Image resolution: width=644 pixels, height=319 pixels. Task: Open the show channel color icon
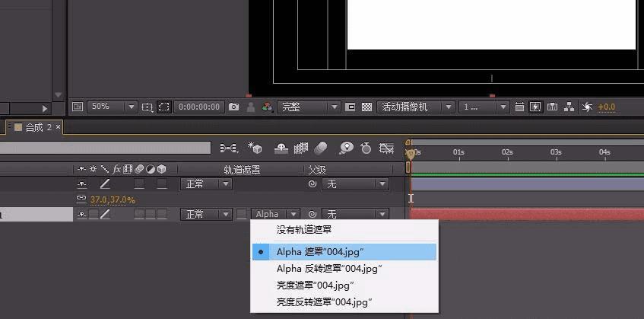pyautogui.click(x=268, y=107)
